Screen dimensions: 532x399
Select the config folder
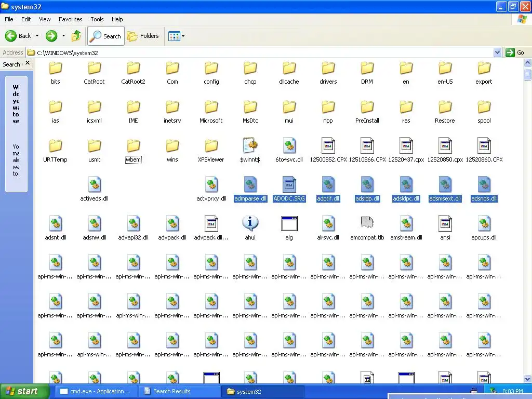point(211,73)
